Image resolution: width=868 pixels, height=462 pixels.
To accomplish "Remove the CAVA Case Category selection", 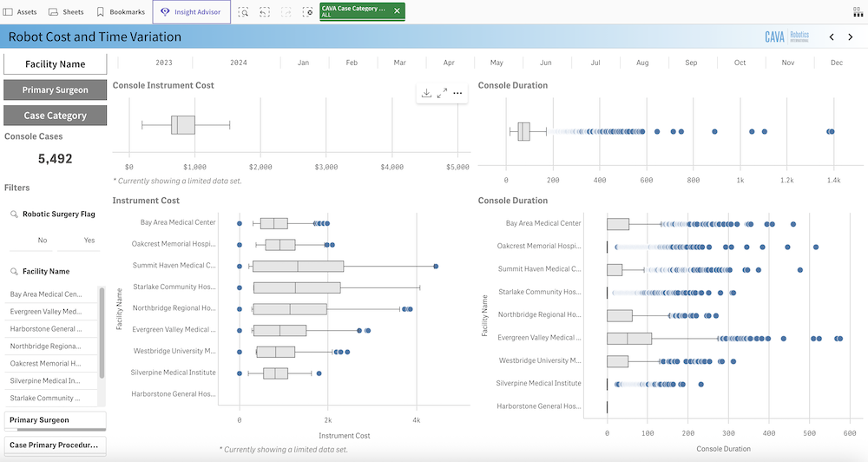I will [x=397, y=11].
